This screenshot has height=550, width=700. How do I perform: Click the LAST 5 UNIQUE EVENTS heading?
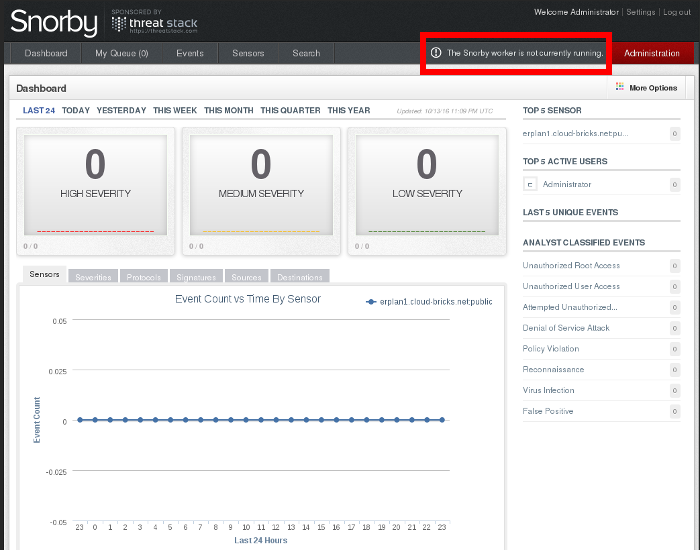(x=571, y=212)
